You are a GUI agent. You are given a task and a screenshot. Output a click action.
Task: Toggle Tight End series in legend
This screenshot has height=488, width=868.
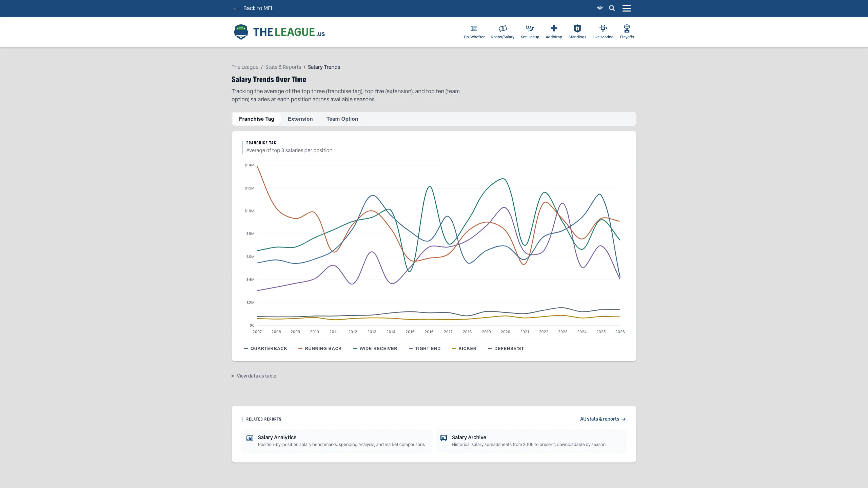[x=425, y=348]
